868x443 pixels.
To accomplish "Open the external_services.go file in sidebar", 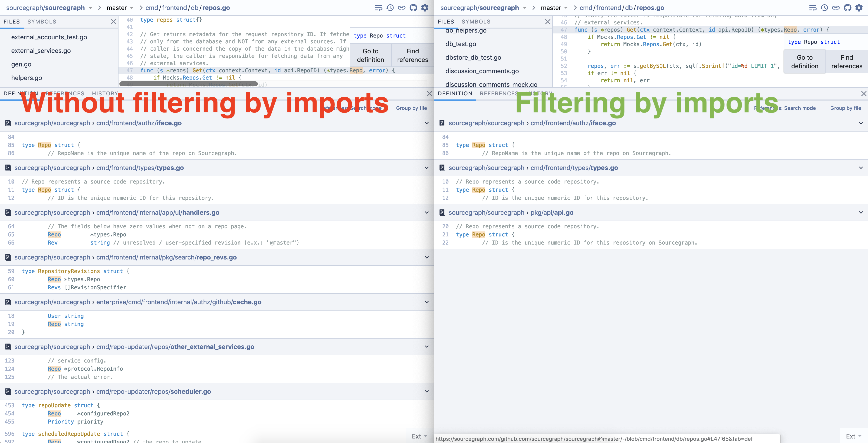I will 41,51.
